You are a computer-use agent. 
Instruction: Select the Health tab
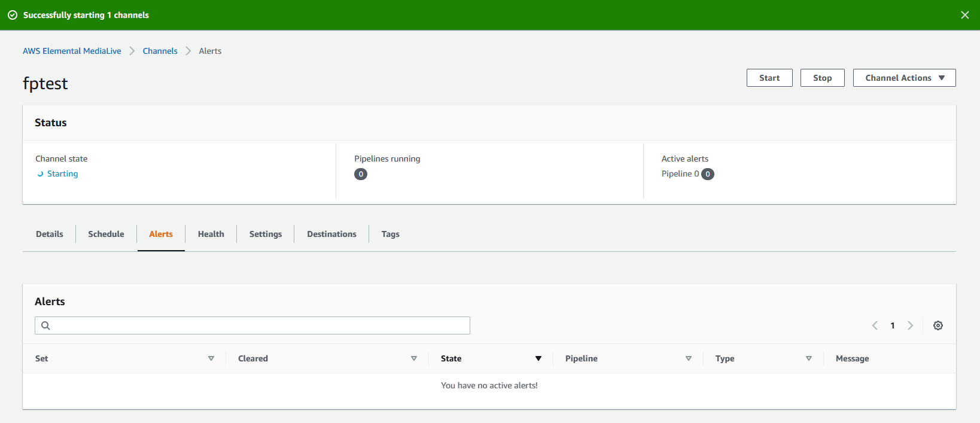pos(211,234)
